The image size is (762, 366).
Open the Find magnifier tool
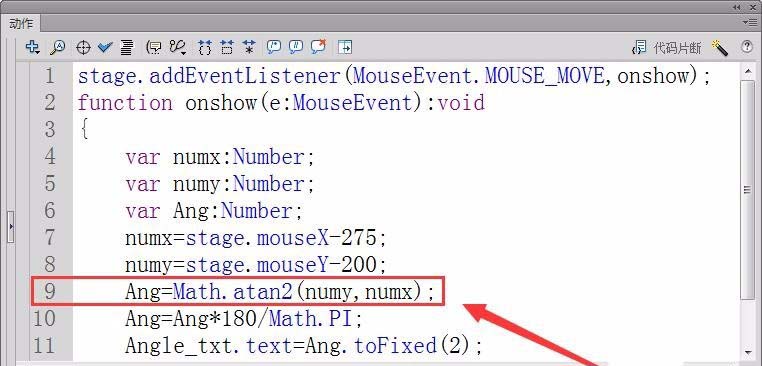click(x=57, y=47)
